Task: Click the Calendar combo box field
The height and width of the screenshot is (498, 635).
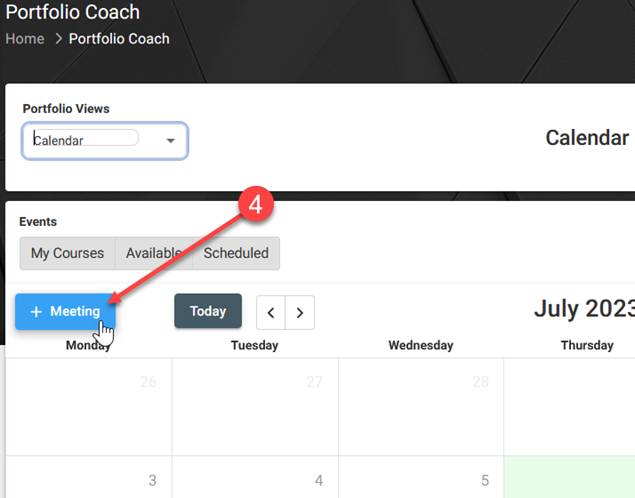Action: (x=105, y=141)
